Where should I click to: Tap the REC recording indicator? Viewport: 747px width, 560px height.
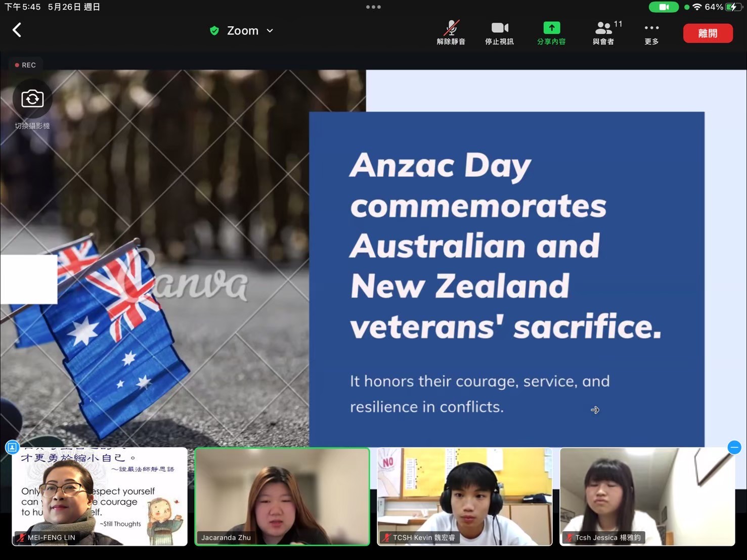tap(25, 65)
